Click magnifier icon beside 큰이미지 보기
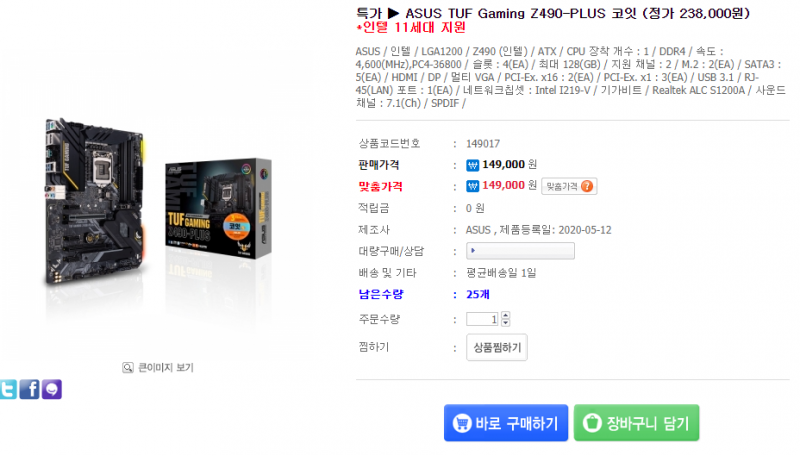 click(128, 367)
